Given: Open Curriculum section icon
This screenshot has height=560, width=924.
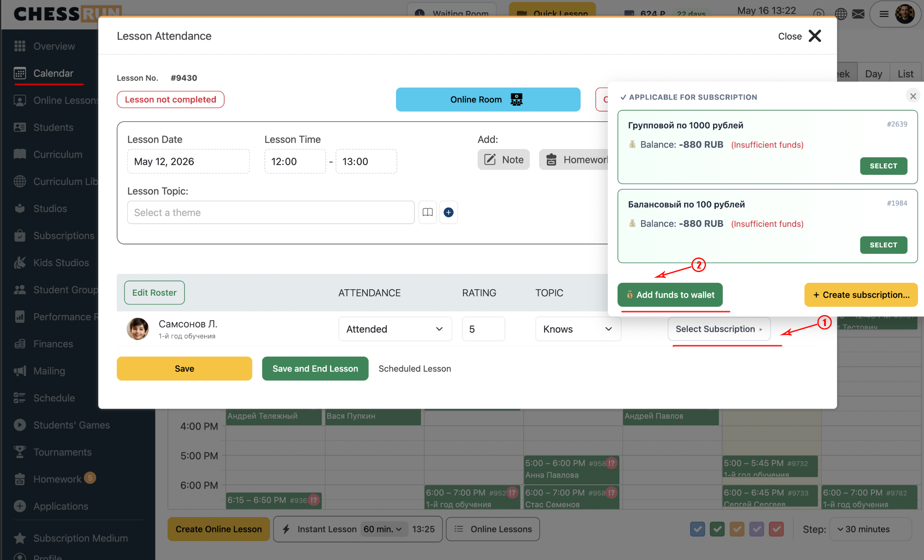Looking at the screenshot, I should click(20, 154).
